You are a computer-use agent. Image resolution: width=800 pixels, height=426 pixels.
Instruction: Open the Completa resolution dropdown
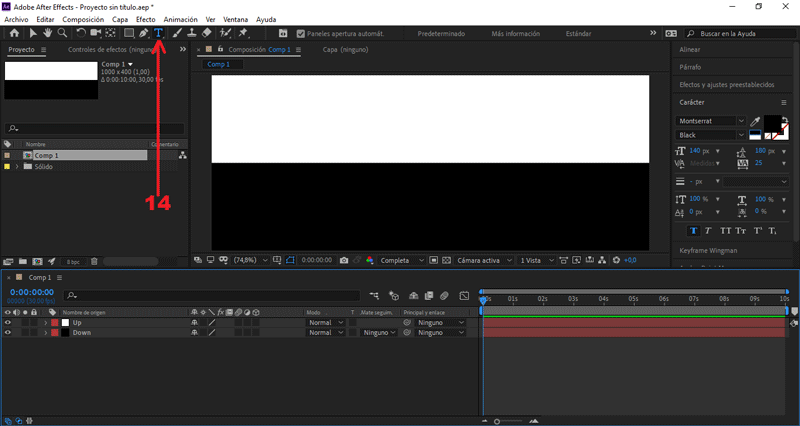click(402, 260)
